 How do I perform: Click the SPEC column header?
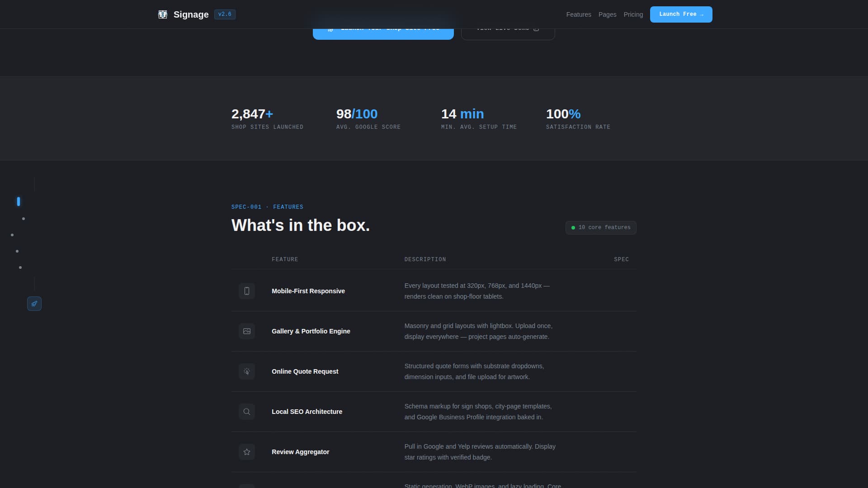[x=621, y=259]
